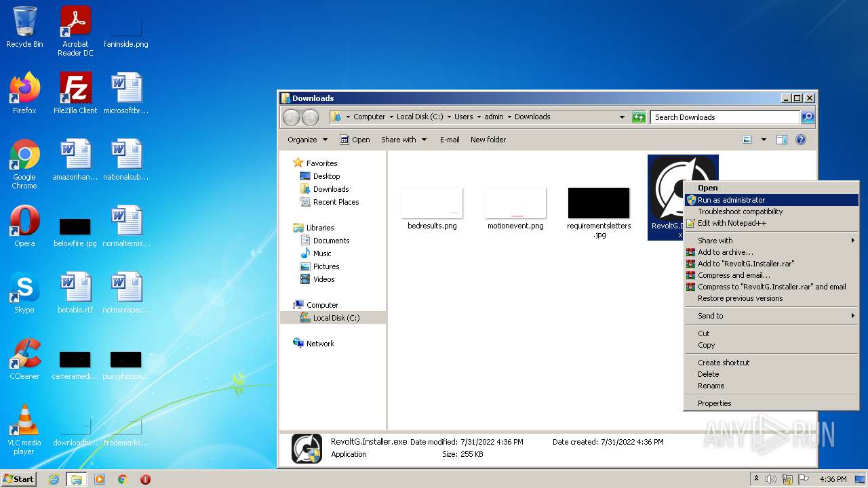Select the bedresults.png thumbnail
This screenshot has width=868, height=488.
432,210
